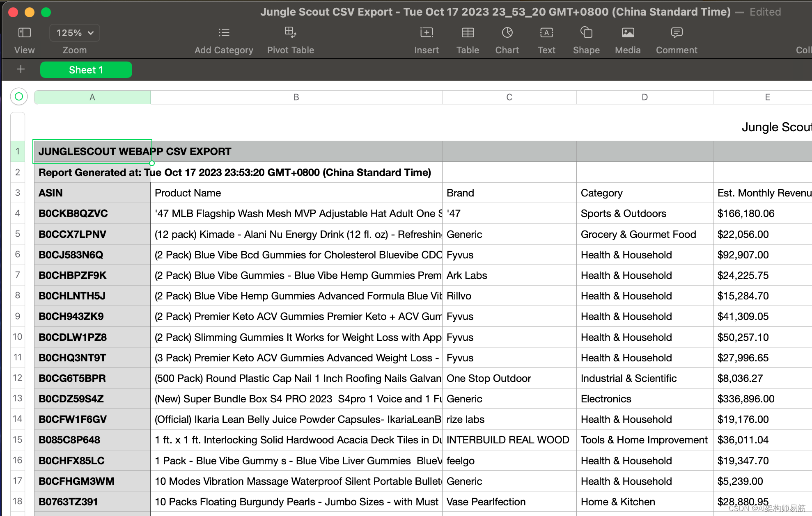The image size is (812, 516).
Task: Select the Rillvo brand cell
Action: pyautogui.click(x=509, y=296)
